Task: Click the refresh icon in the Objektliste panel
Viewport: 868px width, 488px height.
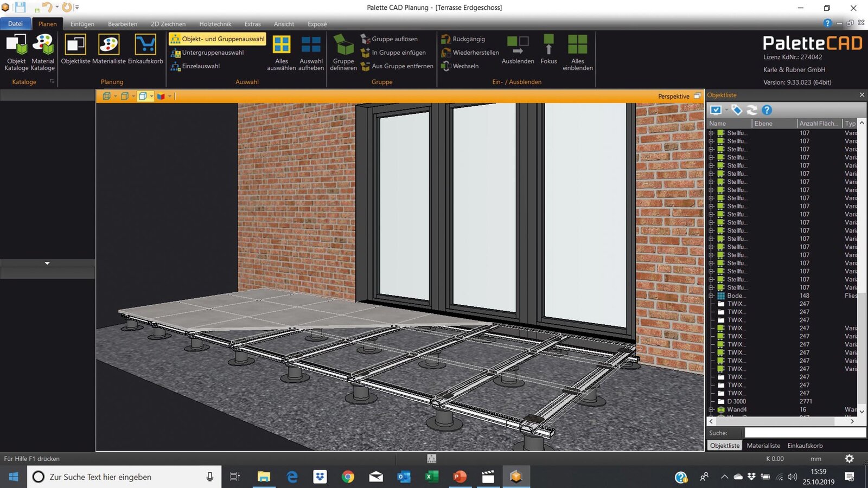Action: tap(751, 110)
